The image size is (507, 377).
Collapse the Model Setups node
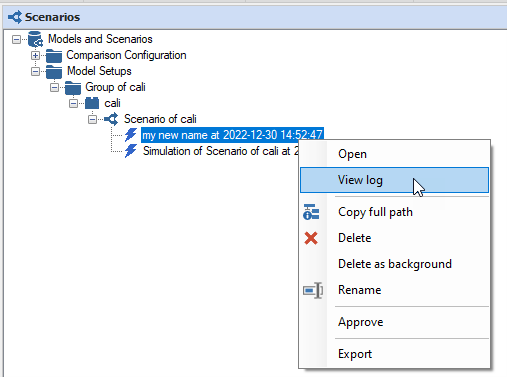(35, 71)
